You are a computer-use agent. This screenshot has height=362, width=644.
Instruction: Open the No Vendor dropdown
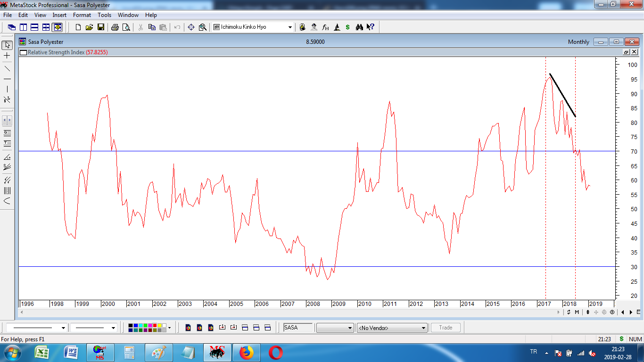[392, 328]
